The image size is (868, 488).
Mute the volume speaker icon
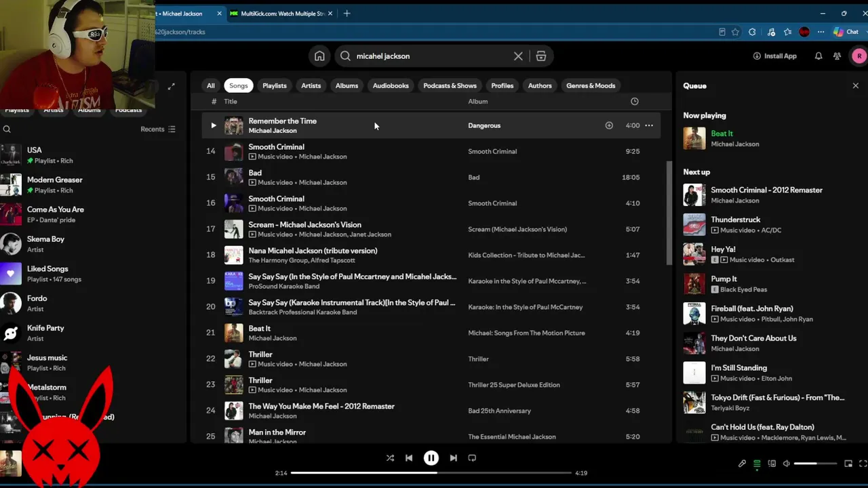[787, 464]
